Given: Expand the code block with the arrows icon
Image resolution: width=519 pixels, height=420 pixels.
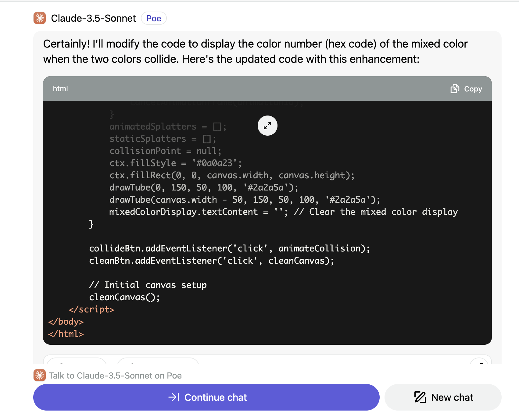Looking at the screenshot, I should pos(267,126).
